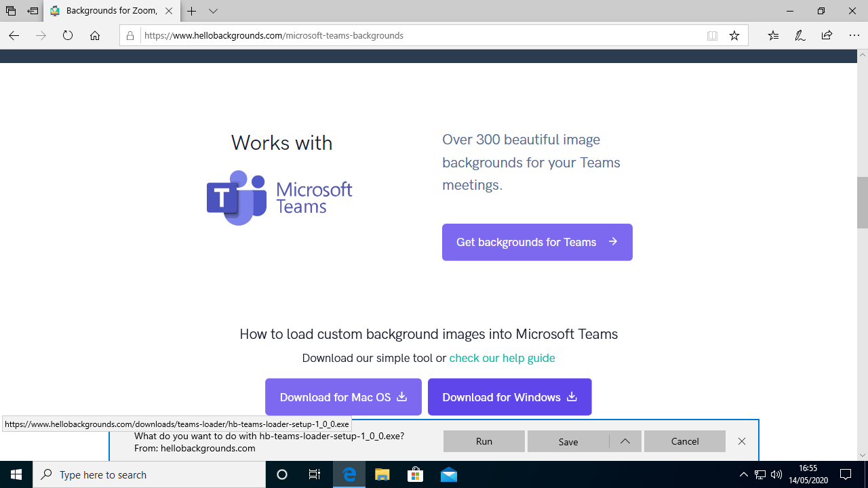Click the Add notes pen icon
The height and width of the screenshot is (488, 868).
[x=800, y=35]
